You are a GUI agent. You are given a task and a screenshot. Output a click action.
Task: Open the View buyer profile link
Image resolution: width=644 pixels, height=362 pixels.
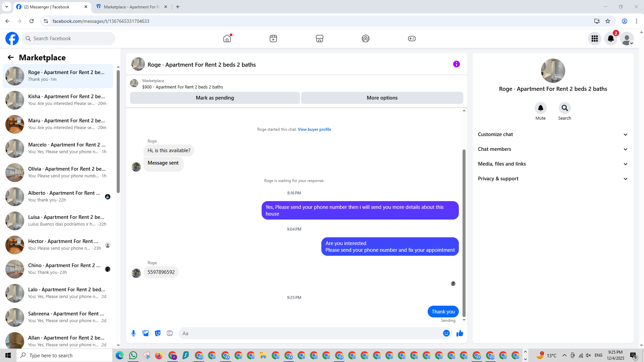(314, 129)
